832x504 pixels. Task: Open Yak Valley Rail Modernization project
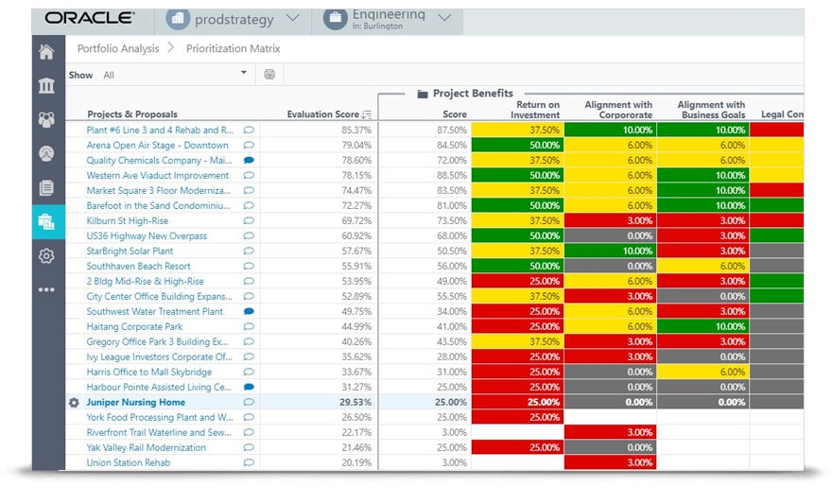pos(146,448)
